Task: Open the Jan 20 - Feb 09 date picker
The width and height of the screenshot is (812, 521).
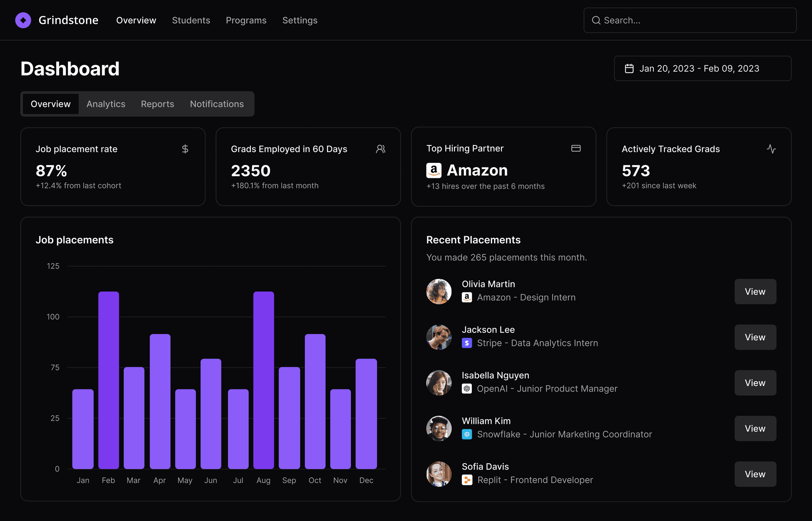Action: click(703, 69)
